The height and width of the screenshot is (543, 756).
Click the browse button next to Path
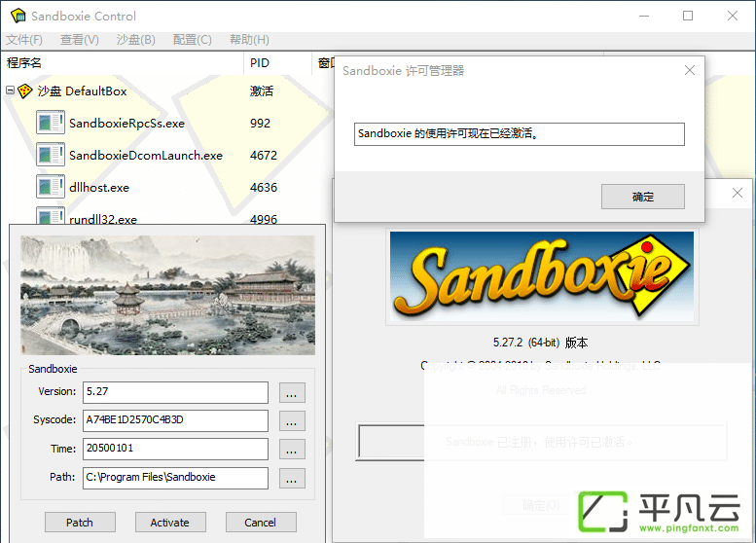(292, 478)
